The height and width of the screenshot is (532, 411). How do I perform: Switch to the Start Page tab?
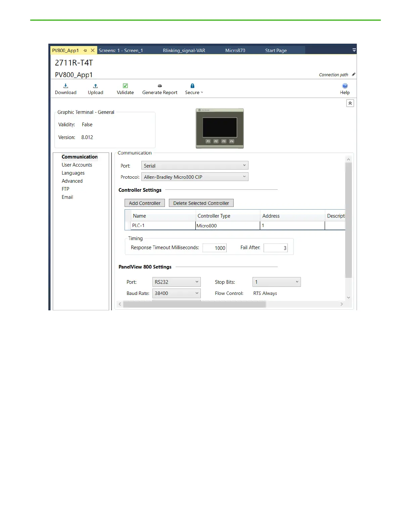pyautogui.click(x=276, y=50)
